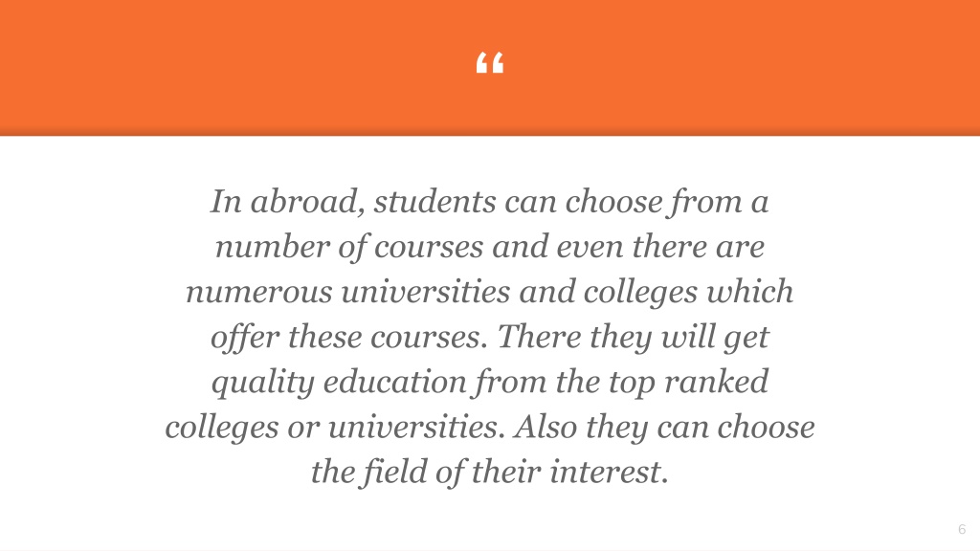The width and height of the screenshot is (980, 551).
Task: Click the phrase "quality education"
Action: pyautogui.click(x=339, y=383)
